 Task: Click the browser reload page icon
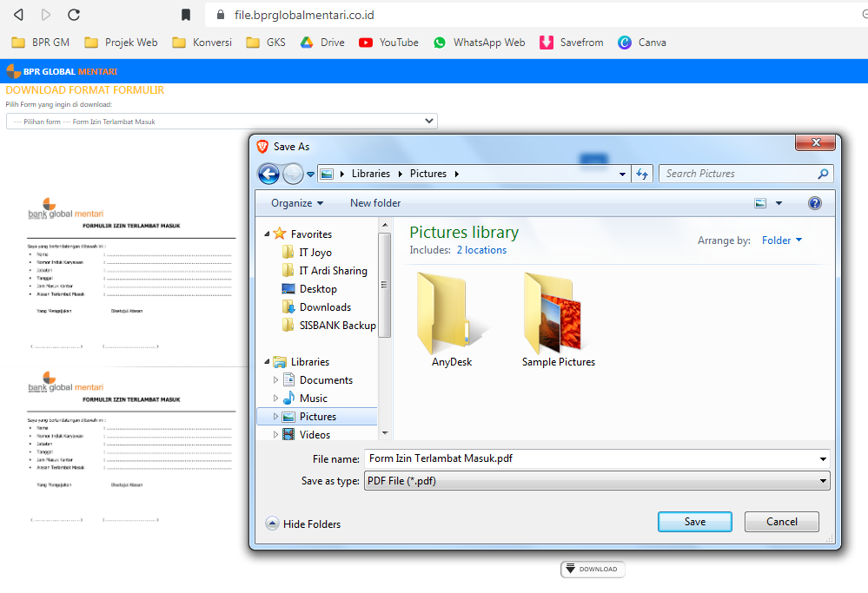74,15
